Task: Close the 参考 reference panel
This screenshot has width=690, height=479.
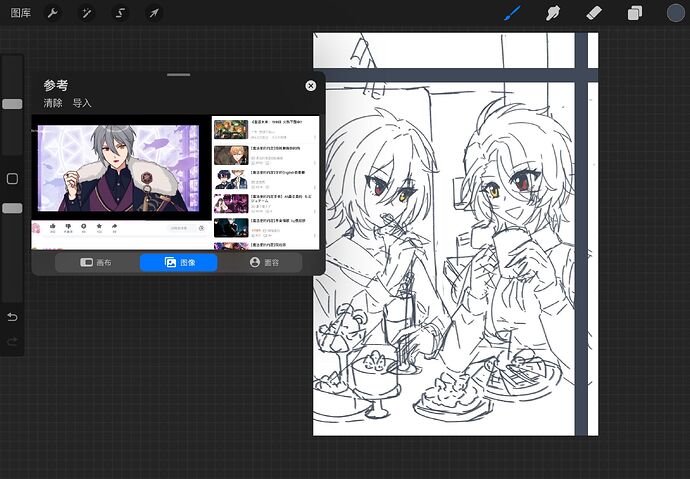Action: tap(311, 86)
